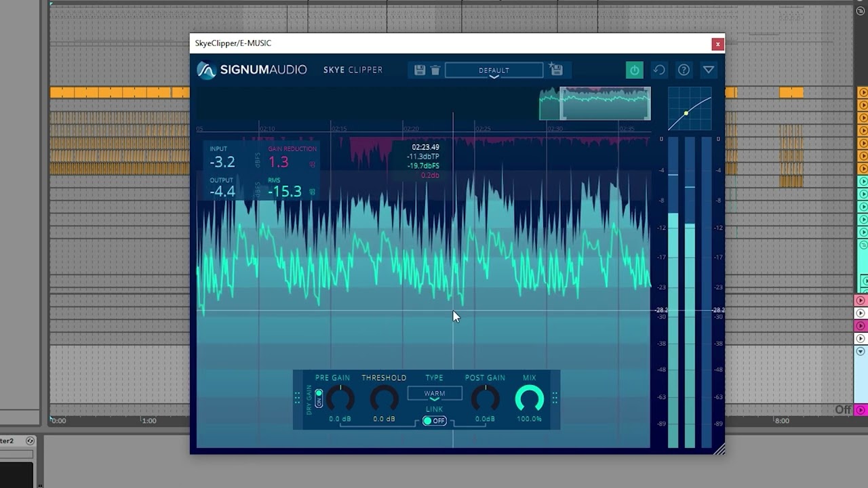
Task: Click the Off label in the DAW window
Action: 843,410
